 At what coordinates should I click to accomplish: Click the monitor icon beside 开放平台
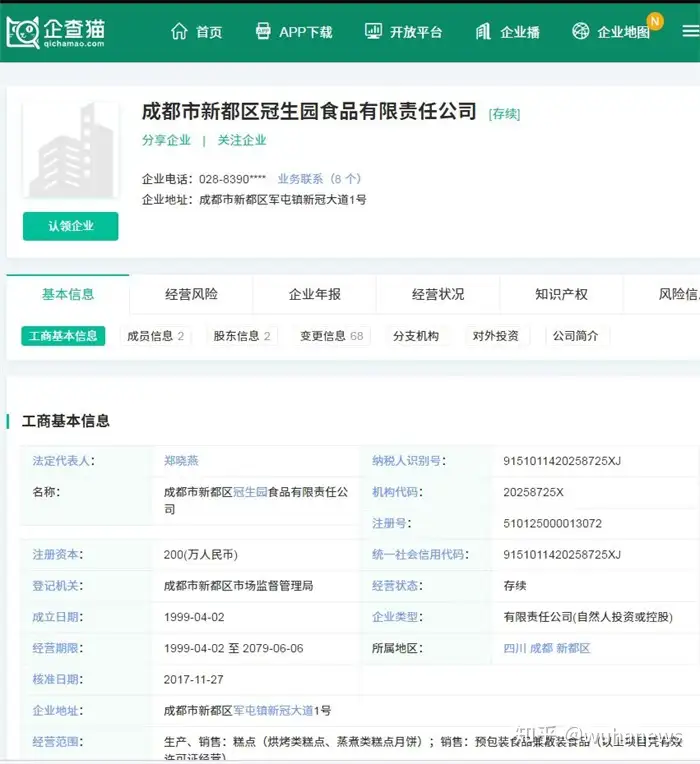point(373,31)
